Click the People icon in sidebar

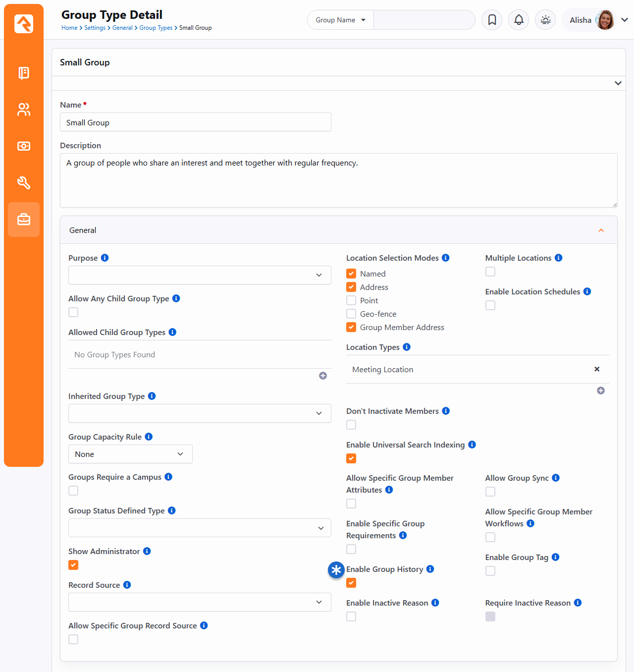tap(24, 110)
